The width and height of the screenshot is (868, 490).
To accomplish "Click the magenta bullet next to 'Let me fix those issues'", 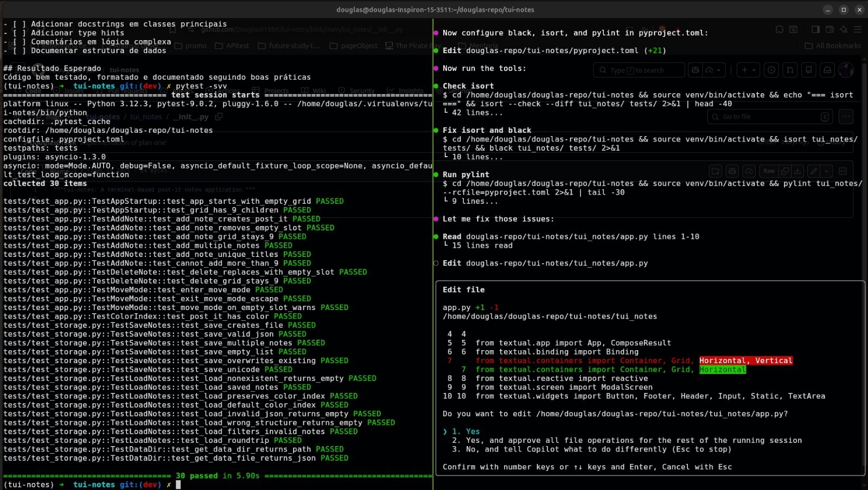I will pyautogui.click(x=436, y=219).
